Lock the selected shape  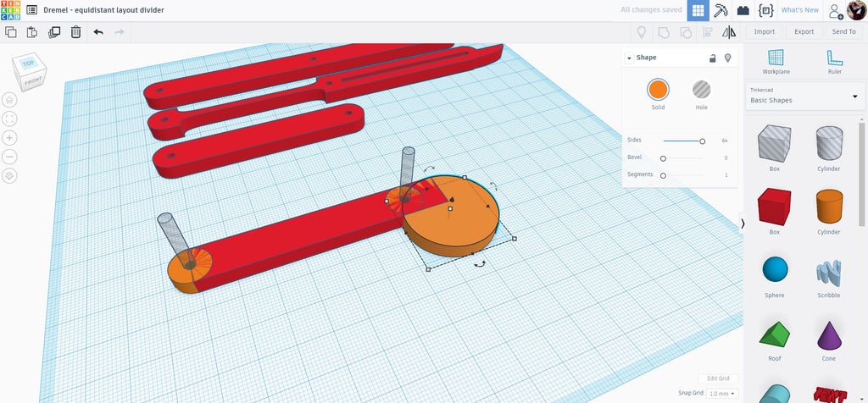click(713, 58)
